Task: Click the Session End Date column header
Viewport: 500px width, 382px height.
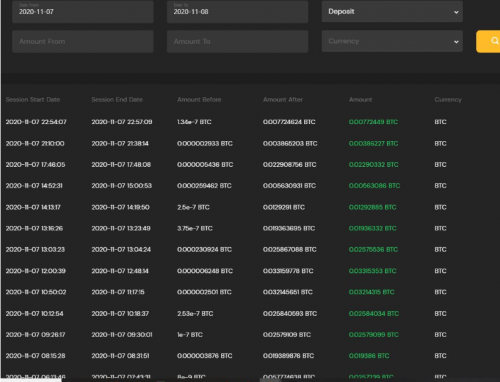Action: (117, 100)
